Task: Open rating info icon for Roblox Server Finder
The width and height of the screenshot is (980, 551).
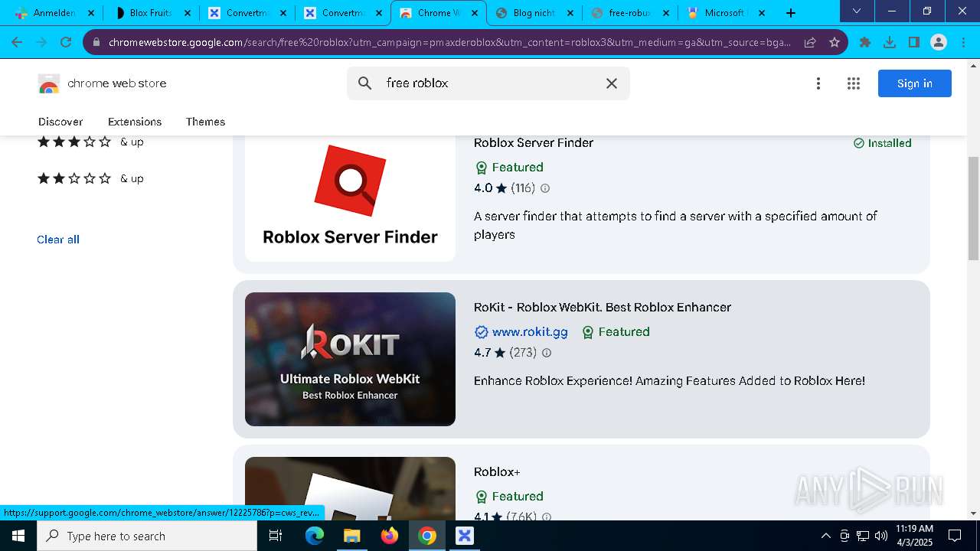Action: click(545, 188)
